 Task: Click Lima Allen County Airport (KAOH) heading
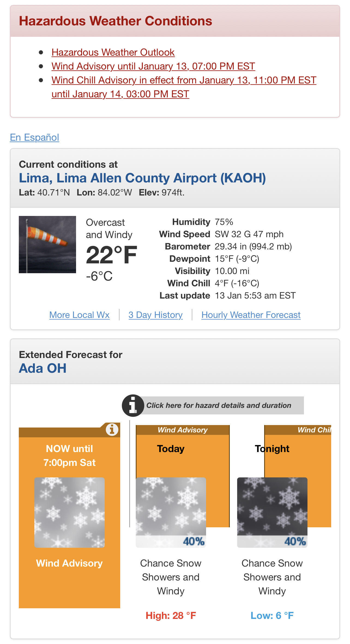pos(142,178)
